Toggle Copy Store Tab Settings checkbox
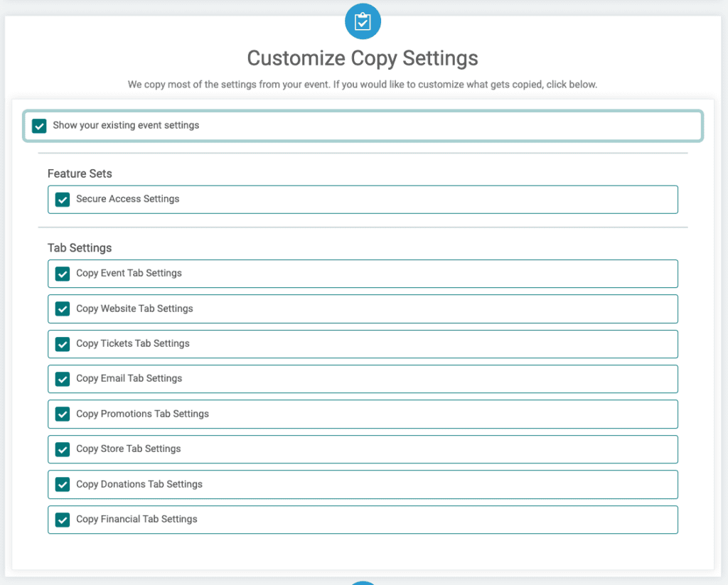 (x=63, y=449)
